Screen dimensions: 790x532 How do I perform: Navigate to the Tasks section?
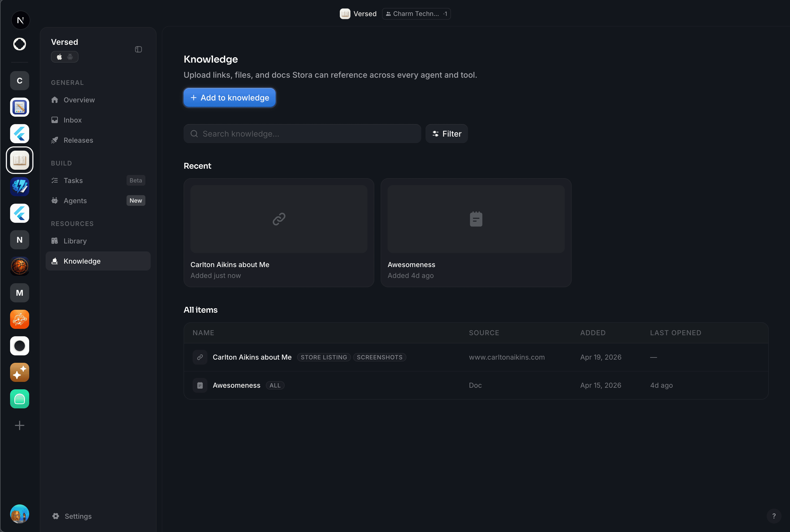[73, 180]
